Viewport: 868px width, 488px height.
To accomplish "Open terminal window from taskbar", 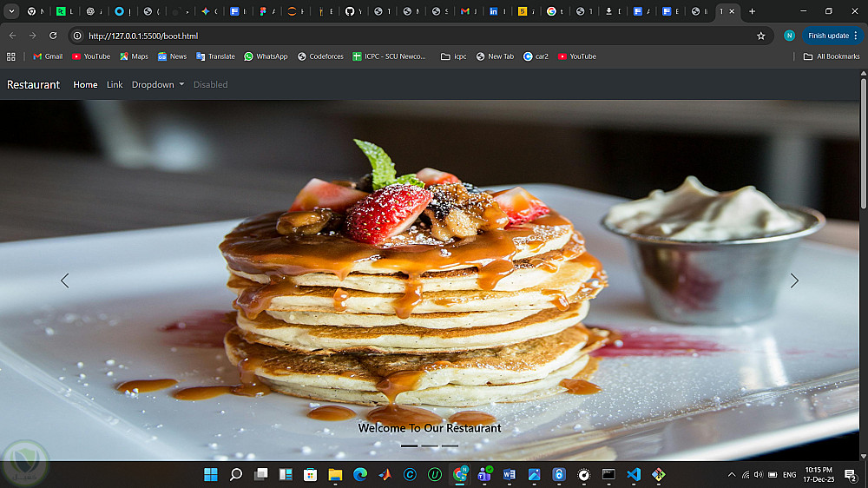I will 609,475.
